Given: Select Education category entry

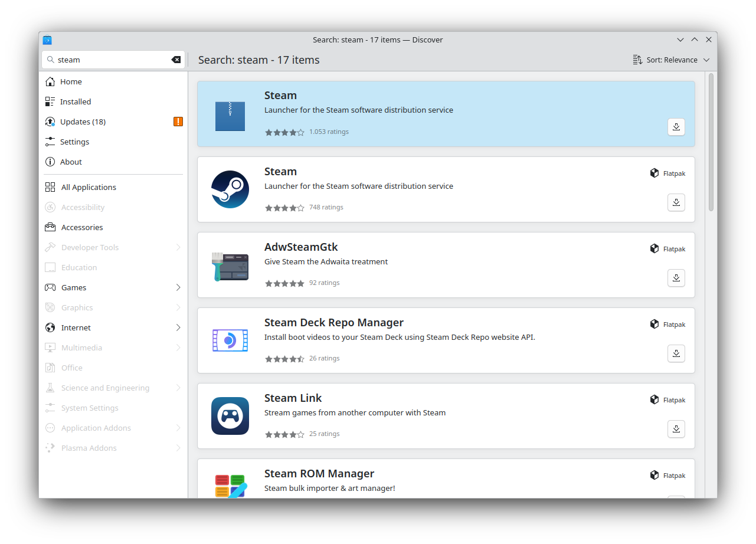Looking at the screenshot, I should coord(113,267).
